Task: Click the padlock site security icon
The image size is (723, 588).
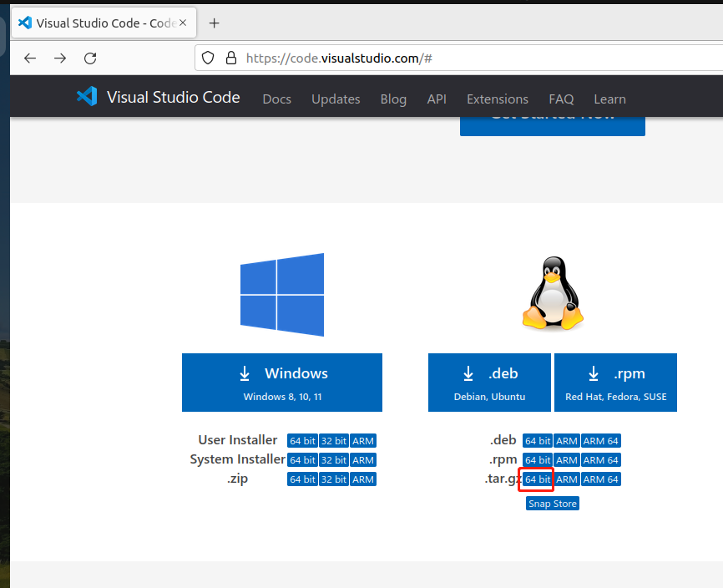Action: [x=230, y=58]
